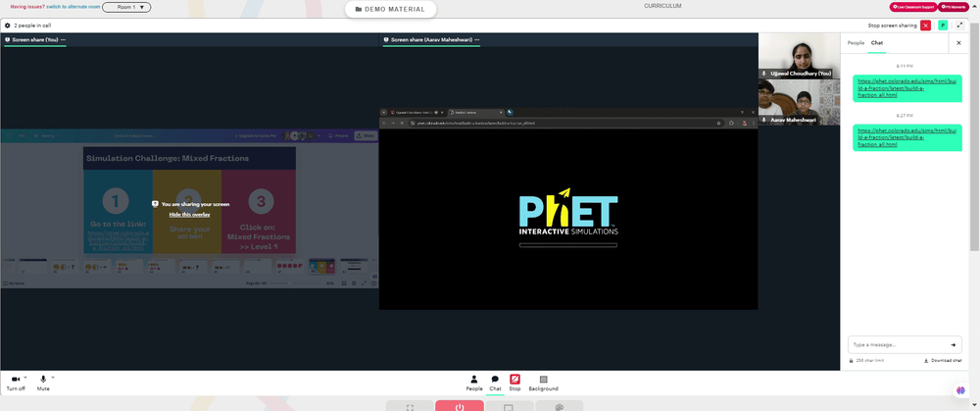Click PS Moments button
The width and height of the screenshot is (980, 411).
[954, 7]
